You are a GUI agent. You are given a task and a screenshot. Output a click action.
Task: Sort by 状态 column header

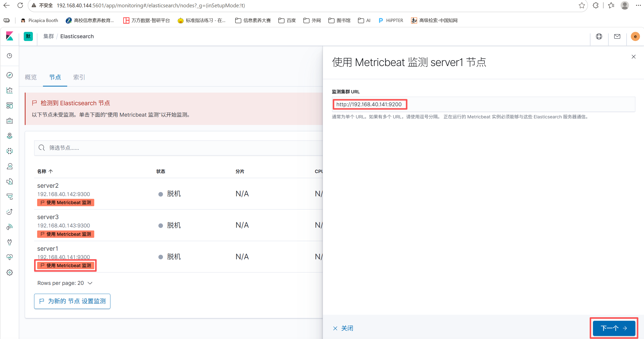tap(161, 171)
